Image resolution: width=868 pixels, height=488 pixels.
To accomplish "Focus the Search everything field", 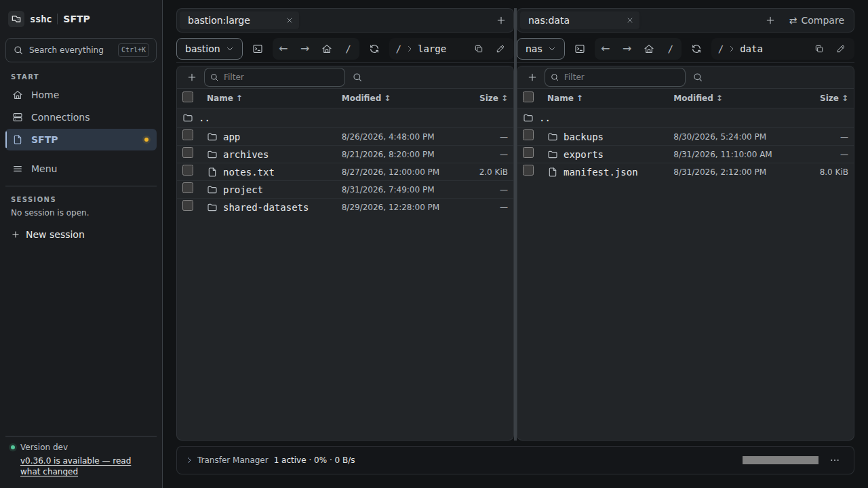I will tap(81, 50).
